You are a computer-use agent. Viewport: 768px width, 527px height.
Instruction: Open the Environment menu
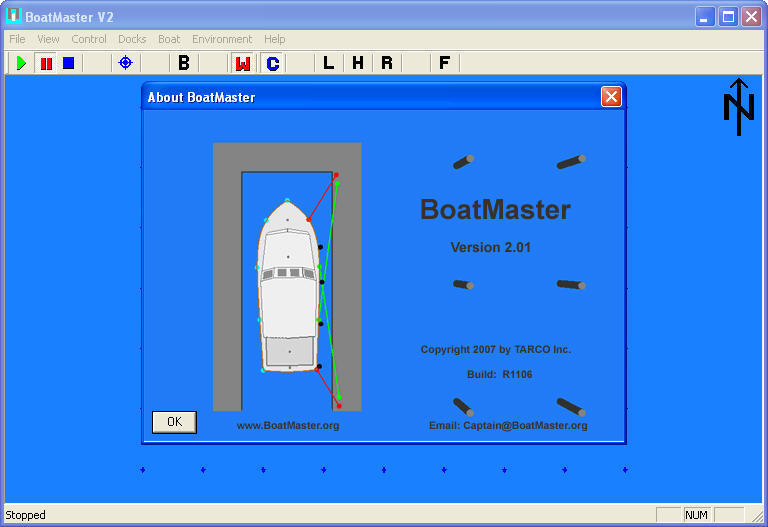pyautogui.click(x=222, y=39)
